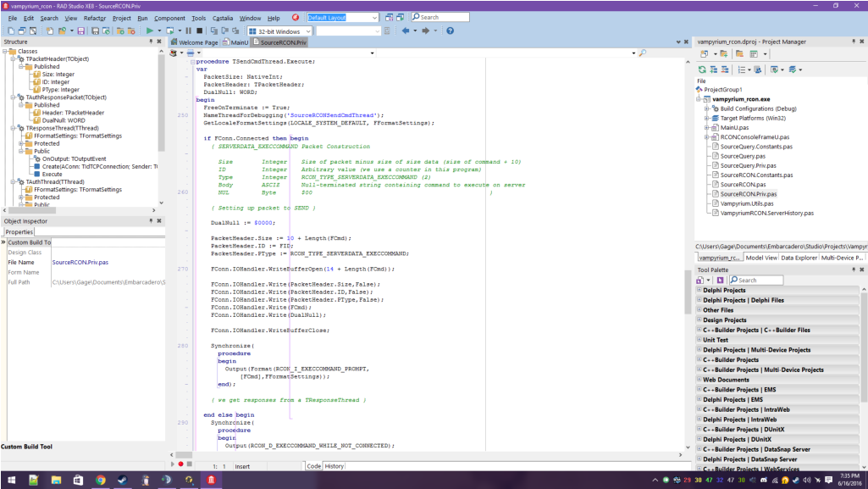Click the File Name value SourceRCON.Priv.pas

point(80,263)
